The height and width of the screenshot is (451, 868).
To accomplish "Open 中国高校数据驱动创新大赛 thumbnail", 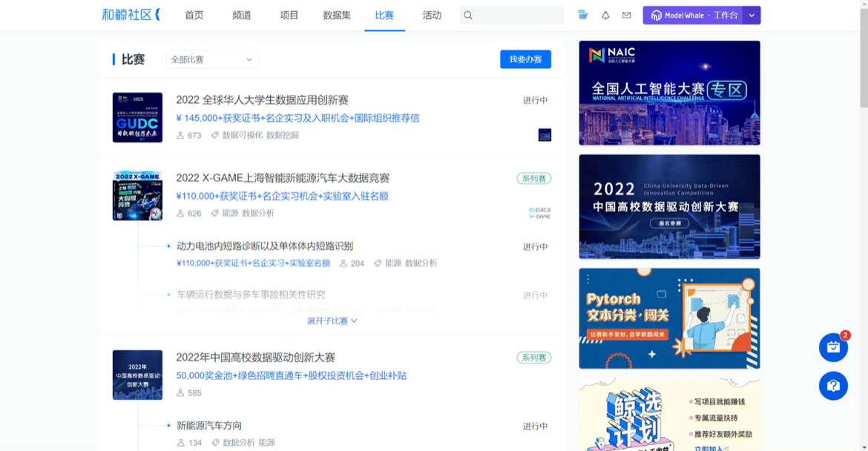I will pos(137,375).
